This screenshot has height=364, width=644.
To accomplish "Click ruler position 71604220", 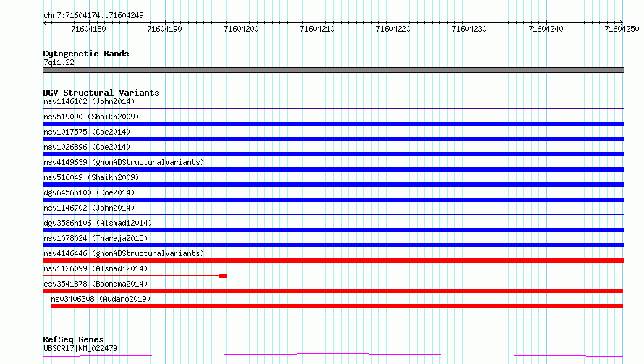I will (393, 29).
